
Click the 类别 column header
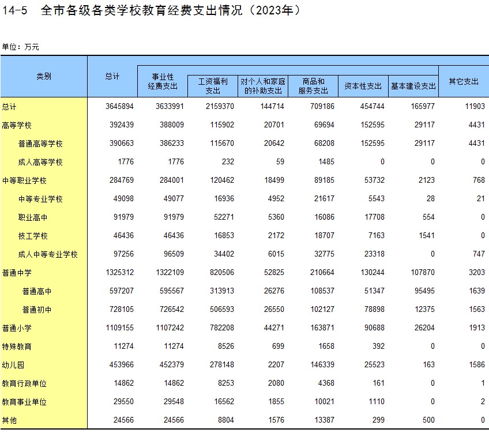[x=44, y=76]
